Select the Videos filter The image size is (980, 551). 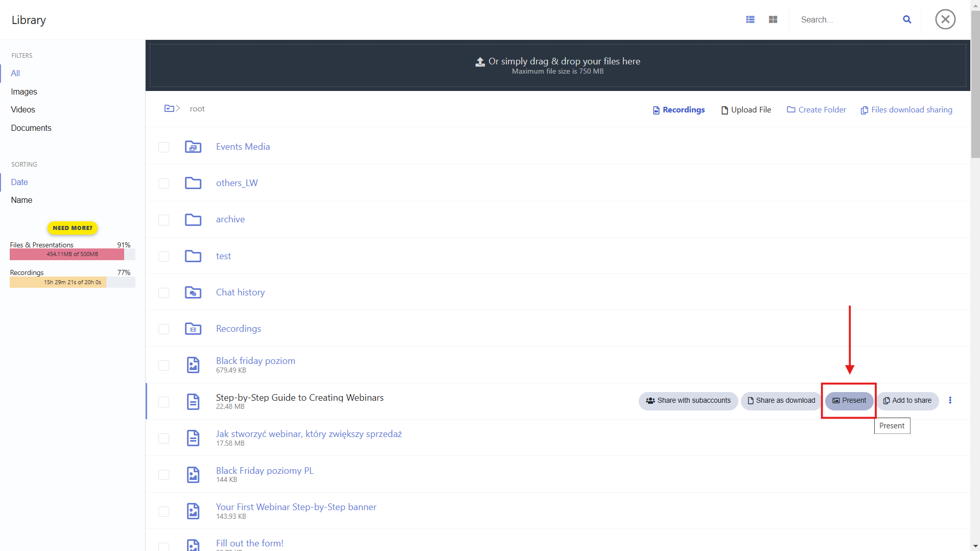(x=23, y=109)
